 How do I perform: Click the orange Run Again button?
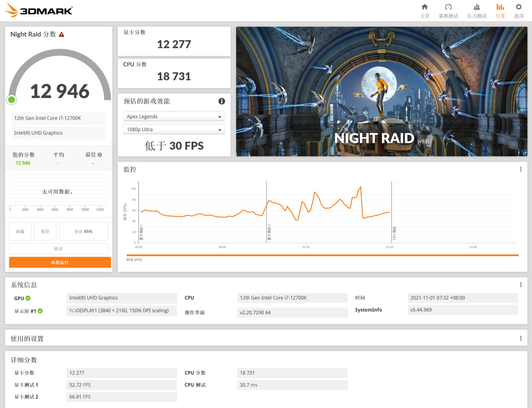pyautogui.click(x=60, y=262)
